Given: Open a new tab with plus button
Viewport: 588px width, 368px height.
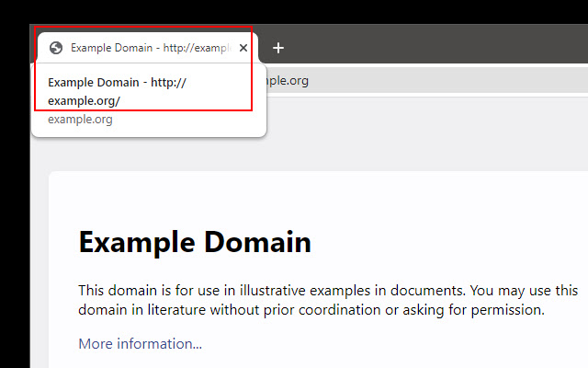Looking at the screenshot, I should click(278, 48).
